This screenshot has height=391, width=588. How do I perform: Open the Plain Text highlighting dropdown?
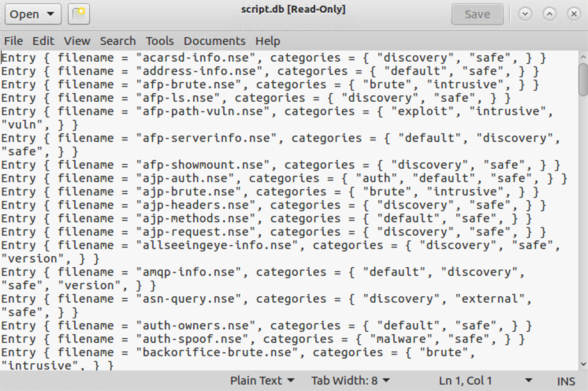click(x=262, y=380)
